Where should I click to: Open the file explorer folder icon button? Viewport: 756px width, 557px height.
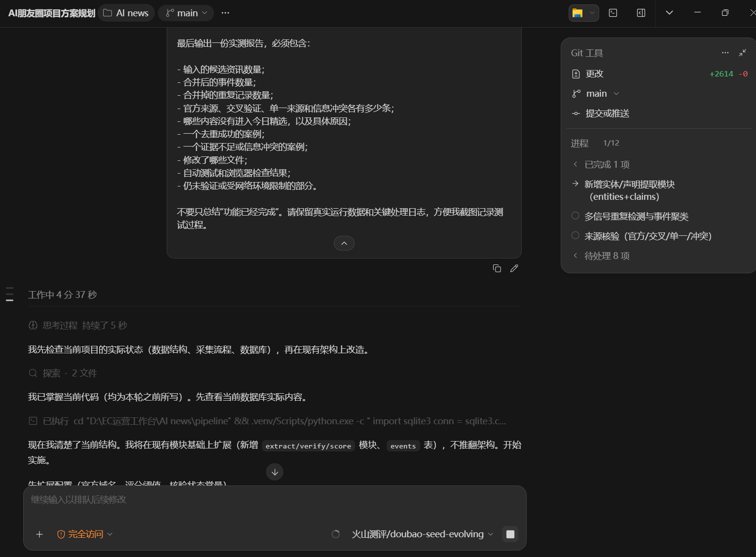coord(577,13)
